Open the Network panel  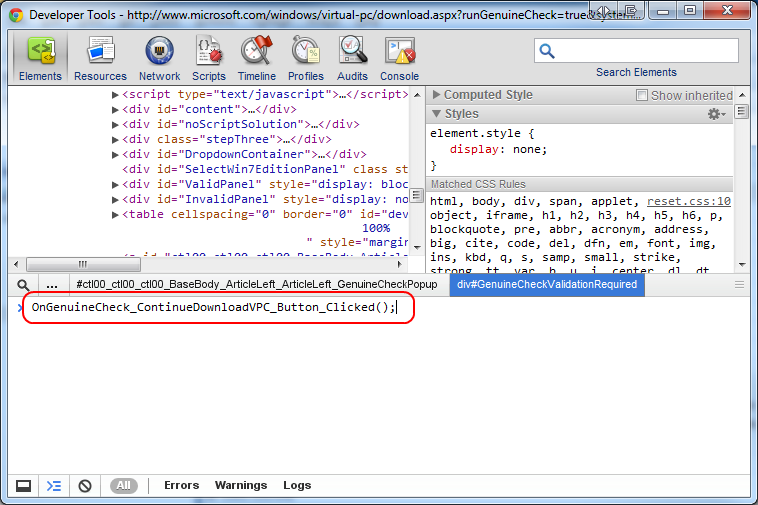tap(160, 58)
